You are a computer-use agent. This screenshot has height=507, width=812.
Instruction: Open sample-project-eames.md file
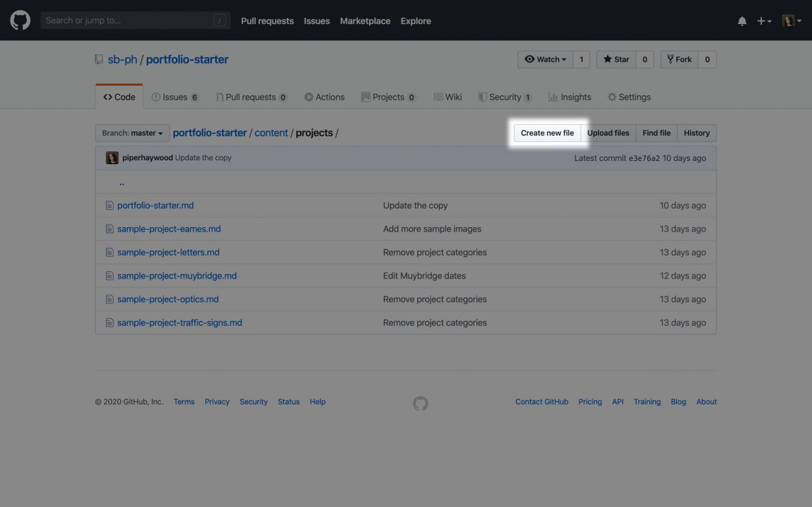click(169, 229)
